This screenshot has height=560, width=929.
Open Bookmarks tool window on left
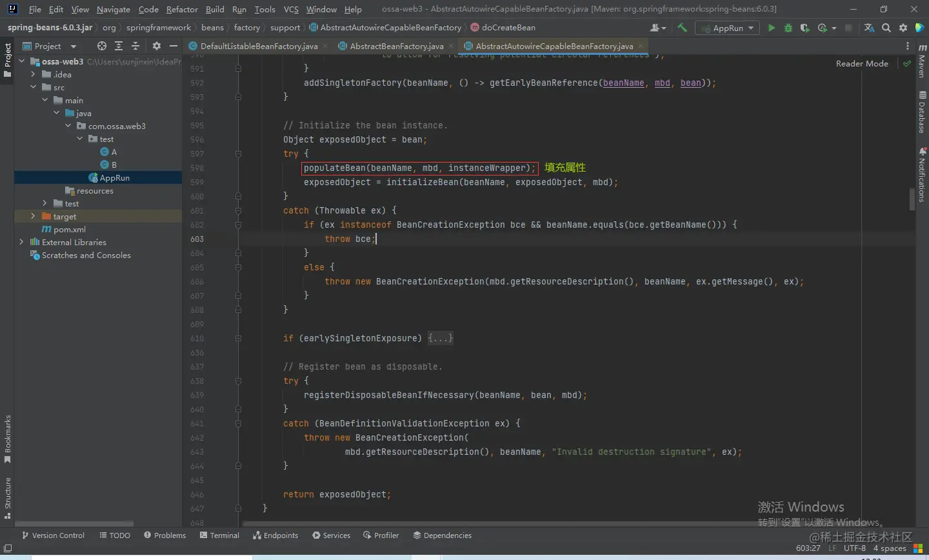(x=8, y=439)
